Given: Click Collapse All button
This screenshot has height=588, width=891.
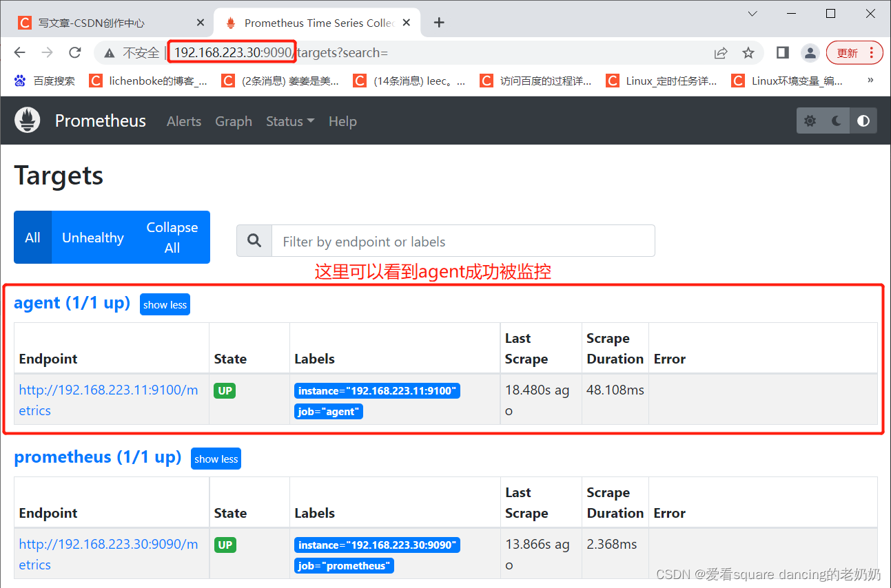Looking at the screenshot, I should point(172,238).
